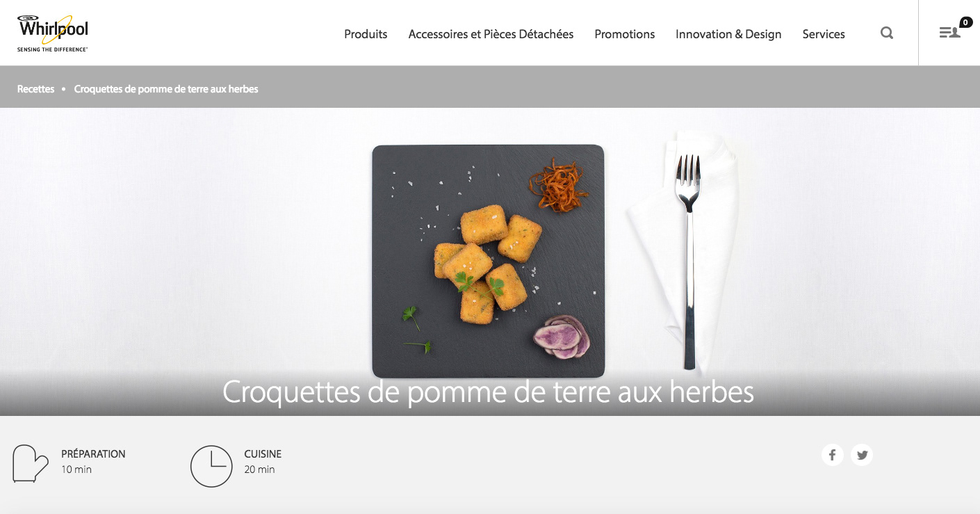980x514 pixels.
Task: Click the clock cooking time icon
Action: pos(211,466)
